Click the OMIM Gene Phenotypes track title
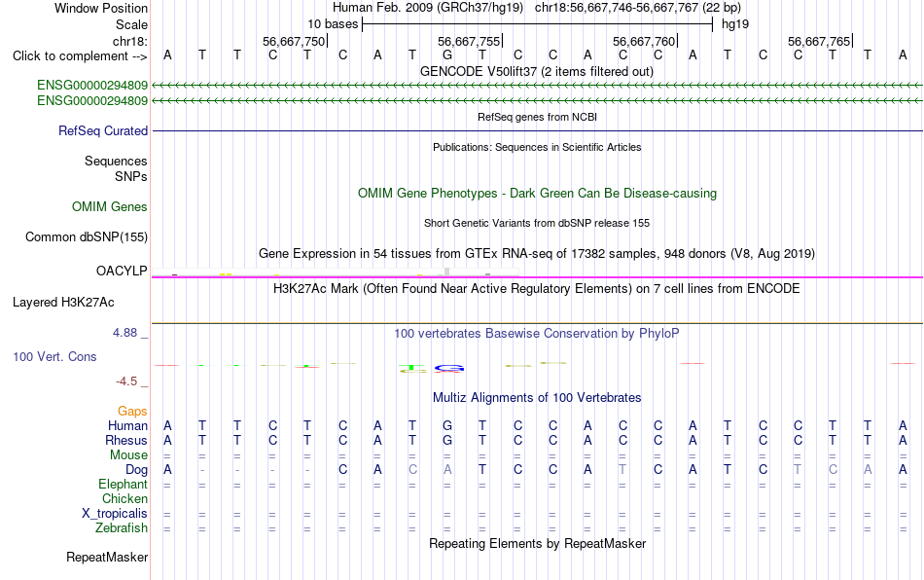924x580 pixels. coord(538,194)
